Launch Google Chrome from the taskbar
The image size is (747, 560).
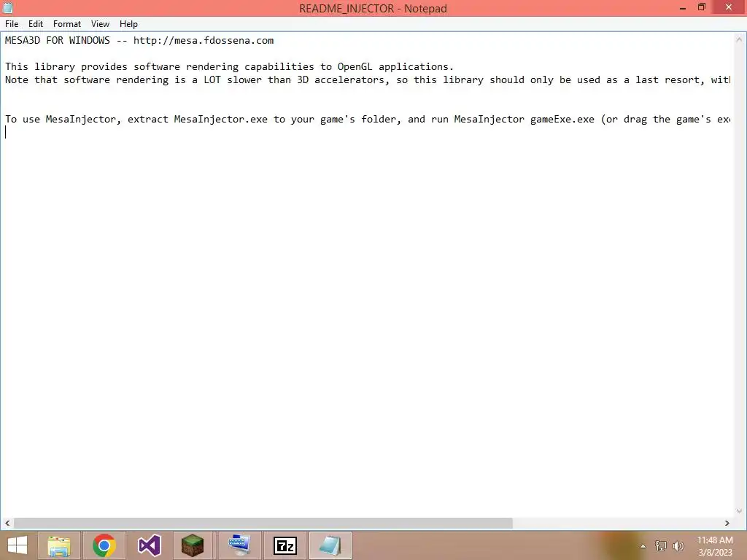pyautogui.click(x=104, y=545)
